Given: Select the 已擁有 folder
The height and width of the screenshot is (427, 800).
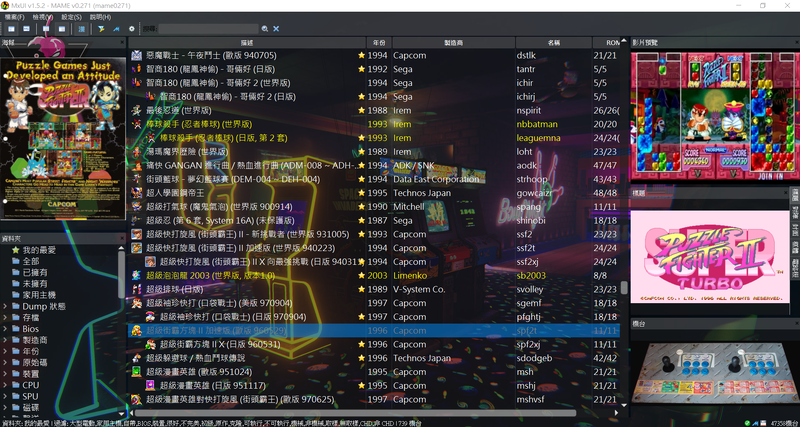Looking at the screenshot, I should point(35,272).
